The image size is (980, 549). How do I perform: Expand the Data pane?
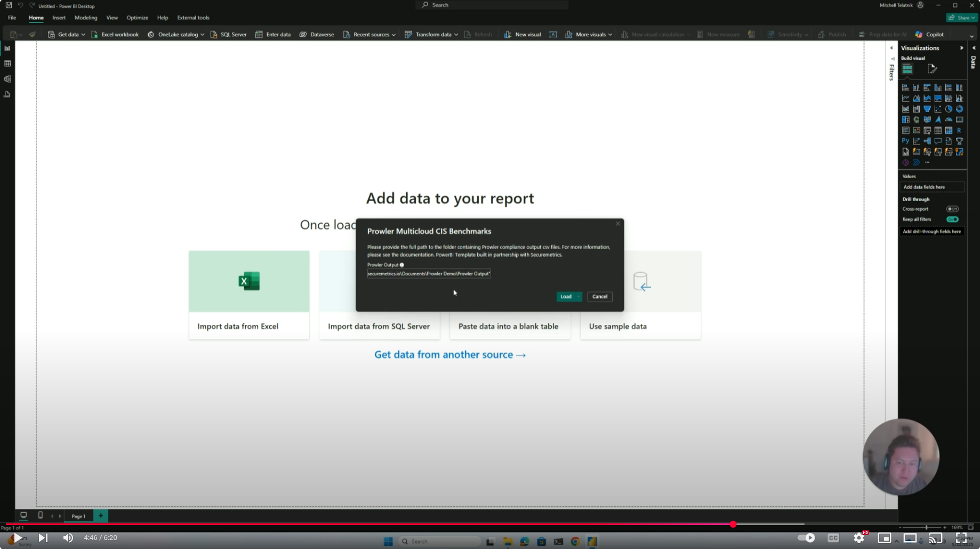974,48
